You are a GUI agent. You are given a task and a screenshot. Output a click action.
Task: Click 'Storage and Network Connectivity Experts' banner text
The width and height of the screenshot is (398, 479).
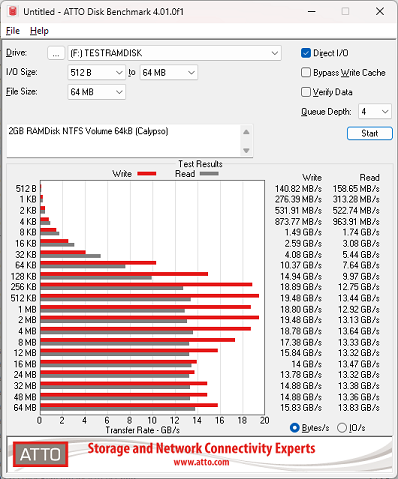(201, 448)
